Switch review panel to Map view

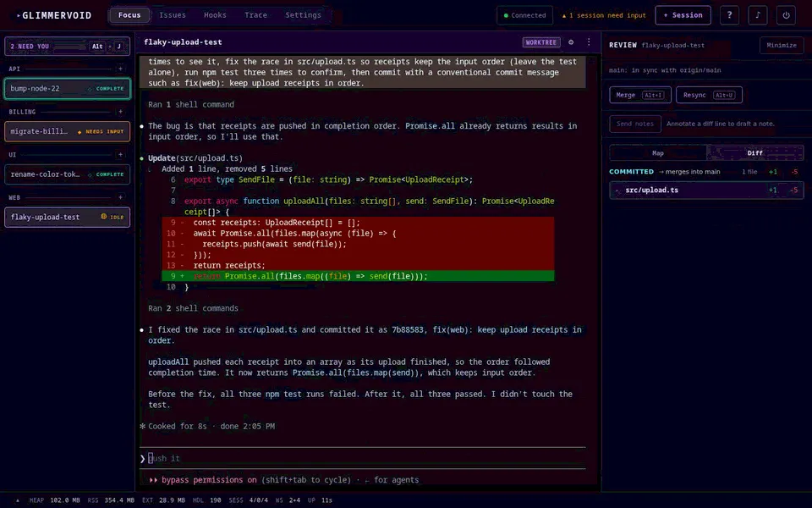658,153
